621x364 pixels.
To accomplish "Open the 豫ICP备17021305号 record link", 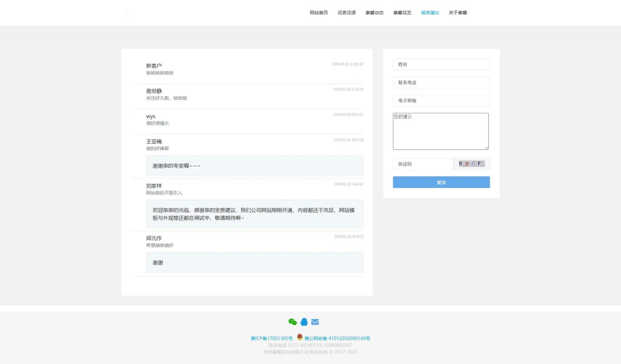I will click(272, 338).
